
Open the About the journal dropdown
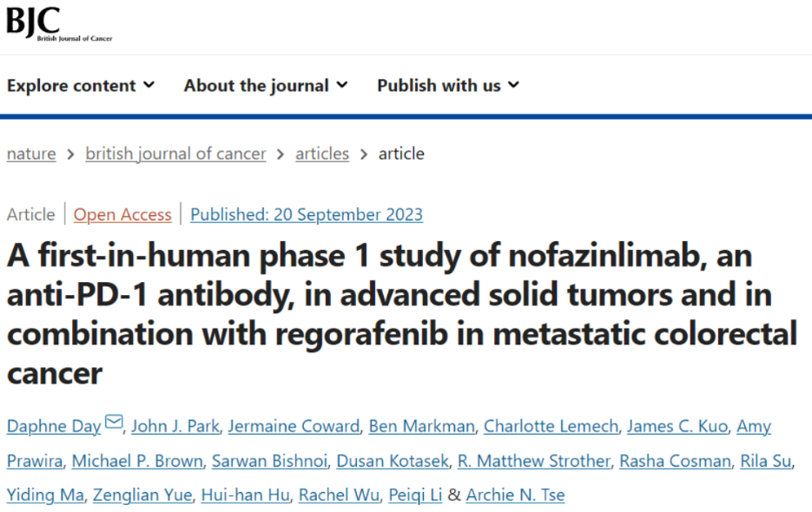point(266,85)
